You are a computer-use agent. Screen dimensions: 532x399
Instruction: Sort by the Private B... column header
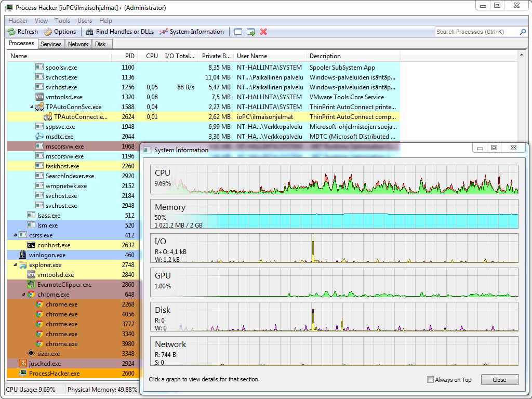pyautogui.click(x=215, y=56)
